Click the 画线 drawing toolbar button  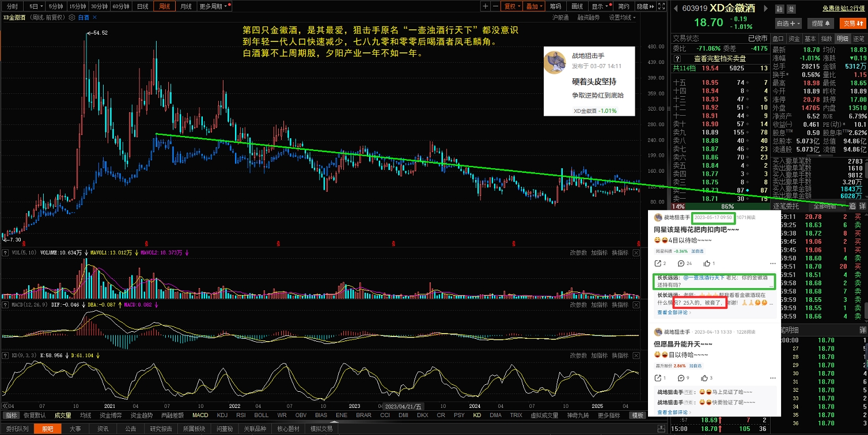577,6
